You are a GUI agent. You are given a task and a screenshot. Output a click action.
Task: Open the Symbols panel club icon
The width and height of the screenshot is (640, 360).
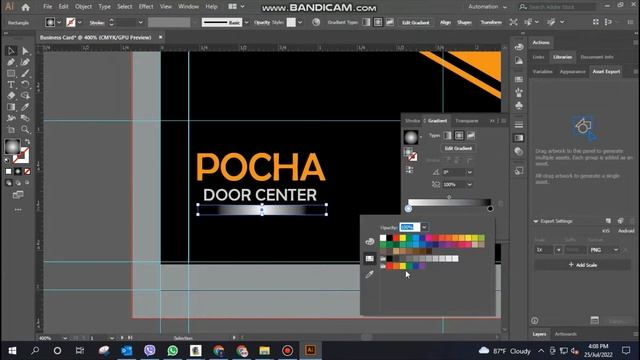tap(519, 106)
